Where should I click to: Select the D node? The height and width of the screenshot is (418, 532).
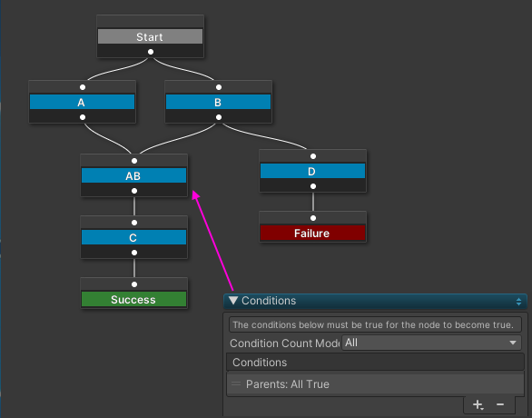click(312, 171)
